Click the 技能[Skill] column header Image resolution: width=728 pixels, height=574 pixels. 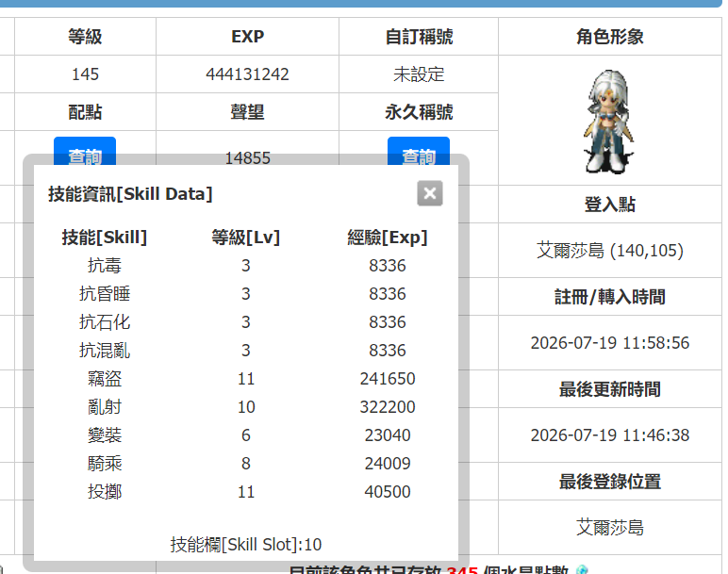pyautogui.click(x=105, y=238)
